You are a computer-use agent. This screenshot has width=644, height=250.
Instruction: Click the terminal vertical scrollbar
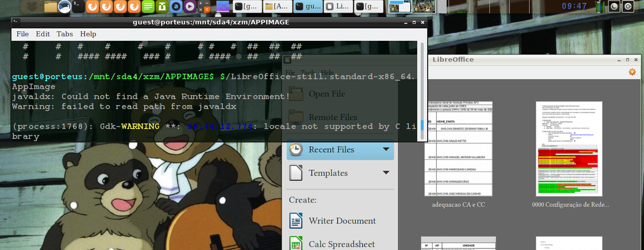[422, 91]
